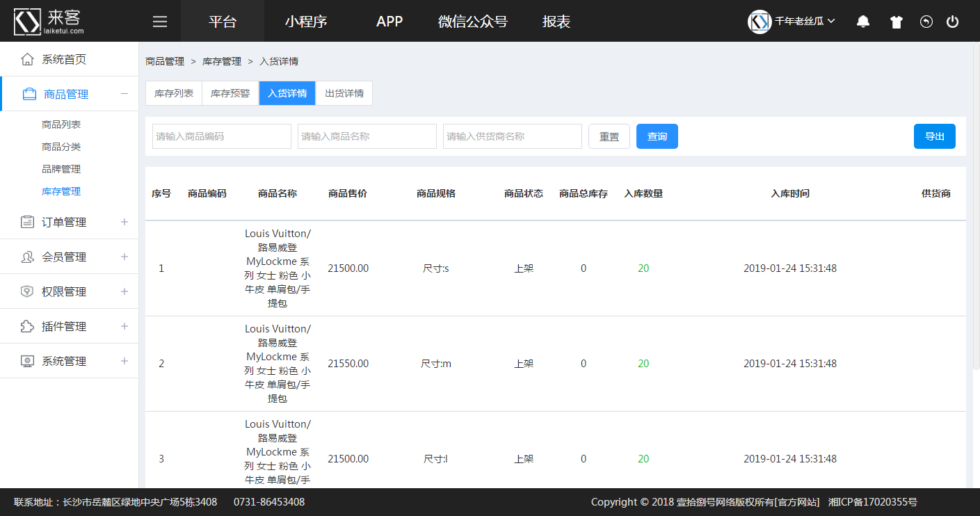Open 商品分类 in the sidebar
The image size is (980, 516).
(61, 147)
